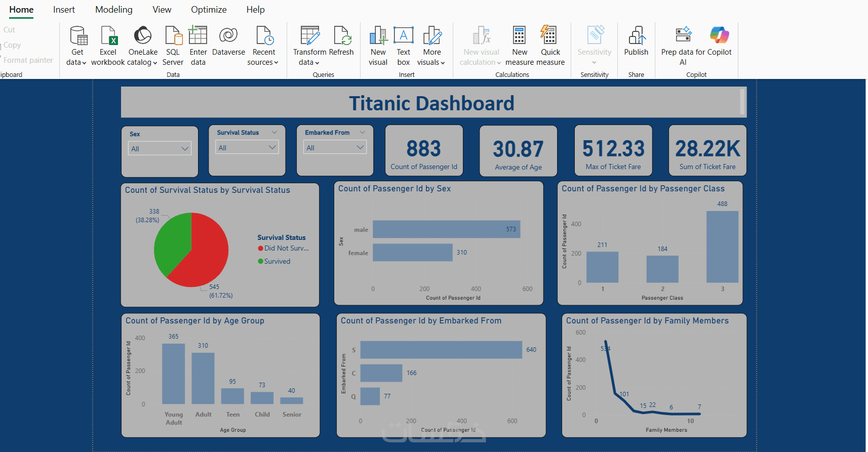Image resolution: width=868 pixels, height=452 pixels.
Task: Open the Dataverse connector icon
Action: click(228, 35)
